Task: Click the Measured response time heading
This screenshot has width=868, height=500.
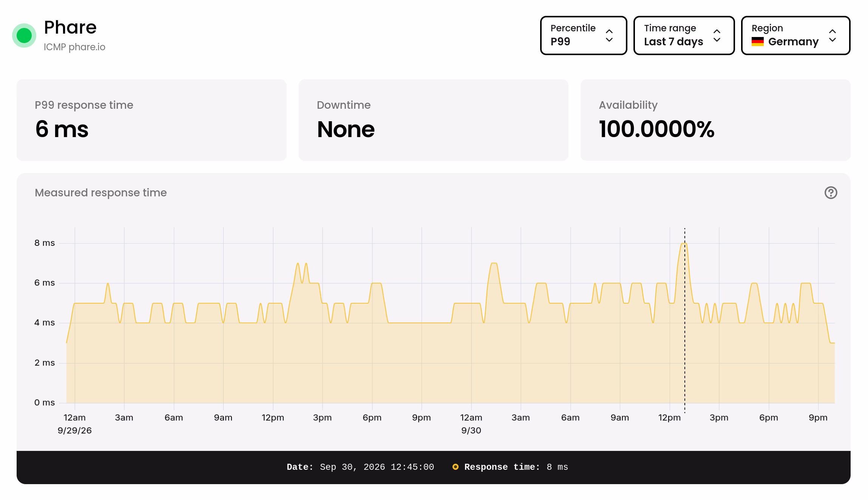Action: (100, 193)
